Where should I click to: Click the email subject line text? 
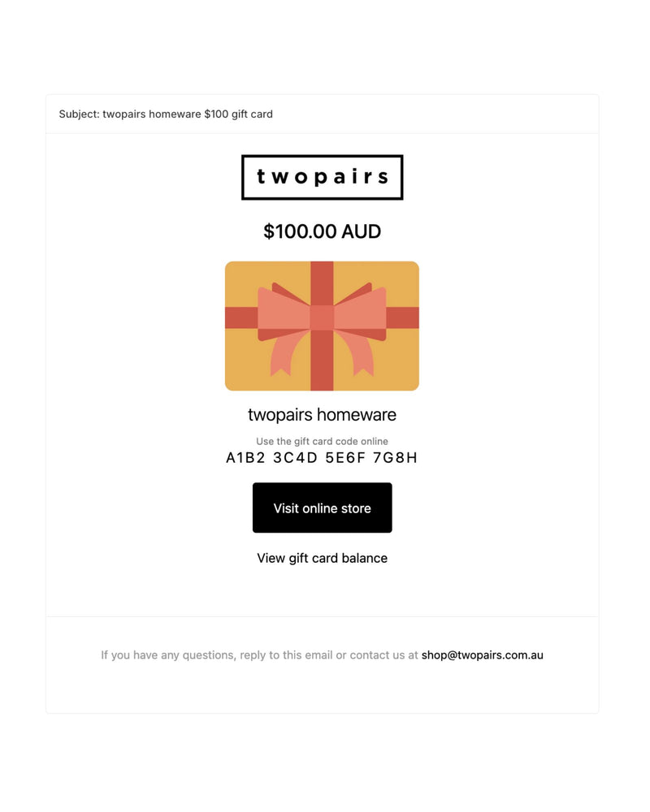click(x=188, y=114)
